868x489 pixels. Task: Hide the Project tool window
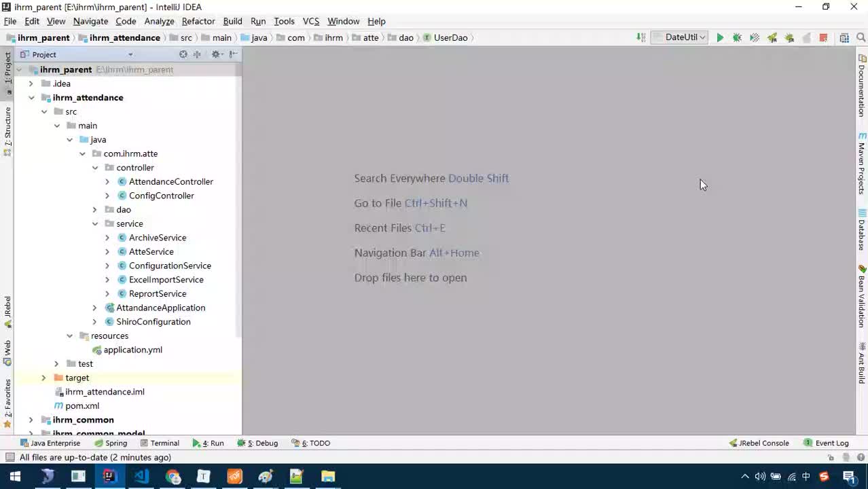(233, 54)
